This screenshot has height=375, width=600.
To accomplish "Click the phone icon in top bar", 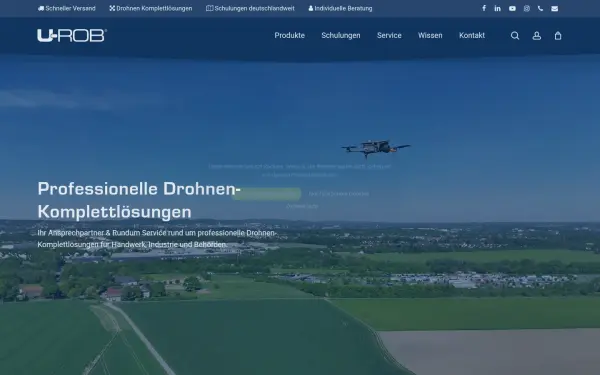I will (x=540, y=8).
